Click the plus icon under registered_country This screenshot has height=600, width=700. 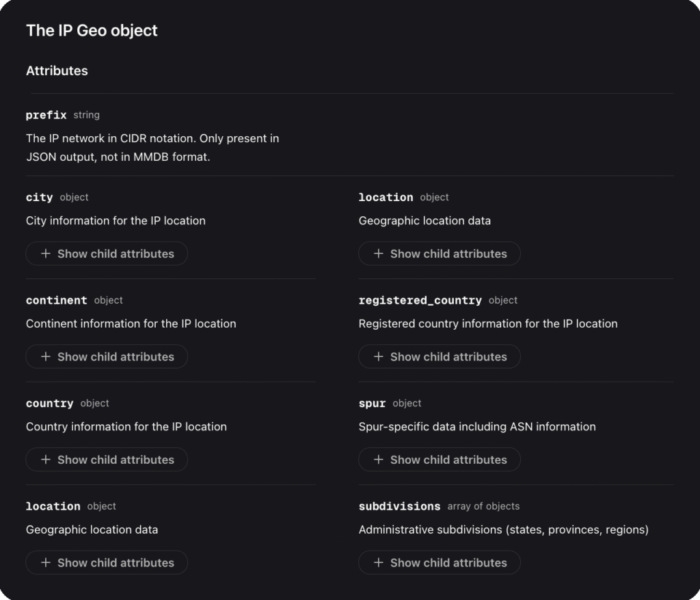[x=379, y=357]
